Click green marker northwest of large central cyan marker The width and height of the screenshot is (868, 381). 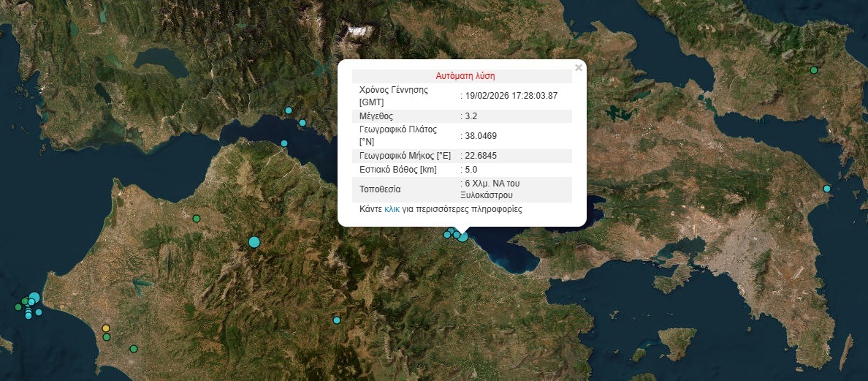pos(196,218)
